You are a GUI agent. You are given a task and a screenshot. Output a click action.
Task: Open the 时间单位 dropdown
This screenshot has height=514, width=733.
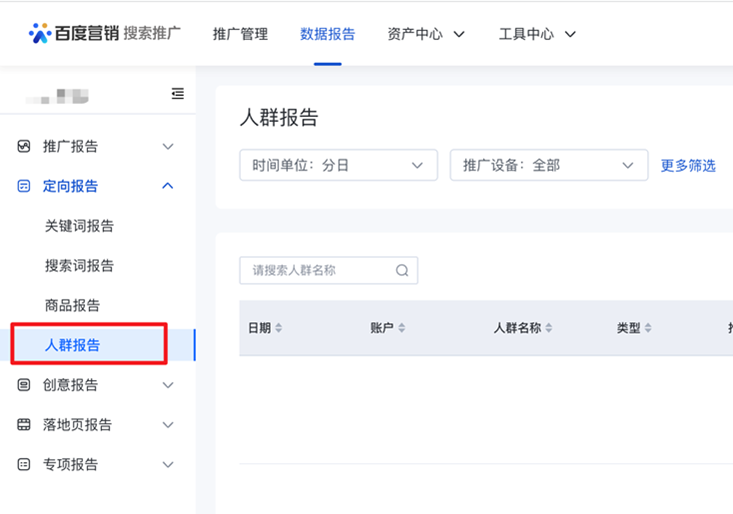[x=338, y=166]
